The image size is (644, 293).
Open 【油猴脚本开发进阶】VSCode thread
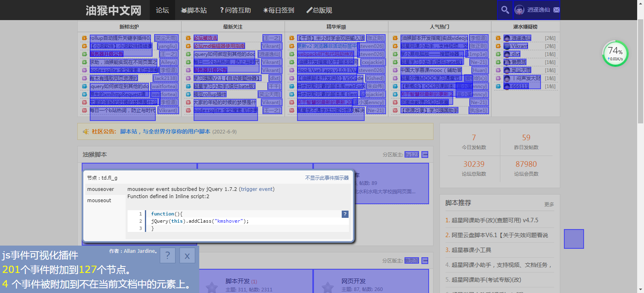pyautogui.click(x=330, y=78)
